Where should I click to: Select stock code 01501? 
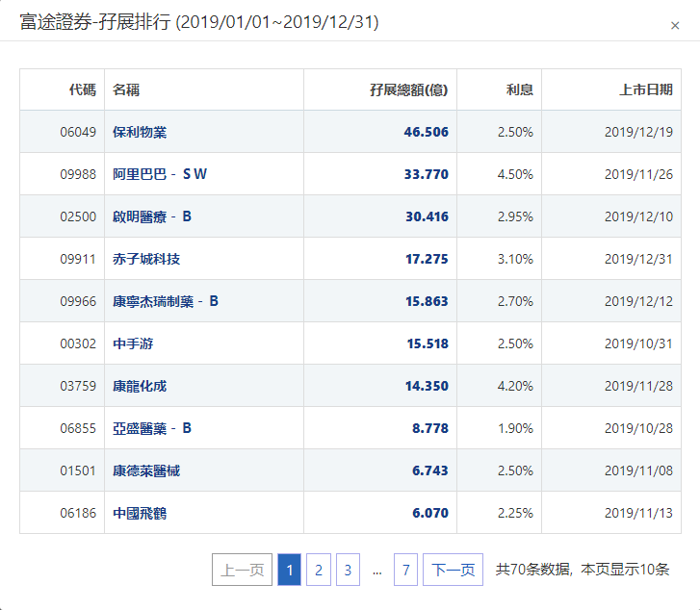point(78,470)
